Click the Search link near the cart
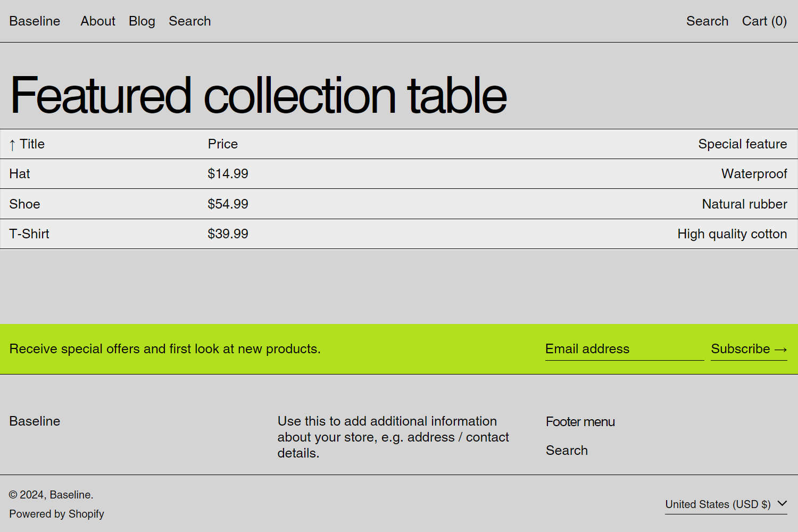798x532 pixels. click(x=707, y=21)
